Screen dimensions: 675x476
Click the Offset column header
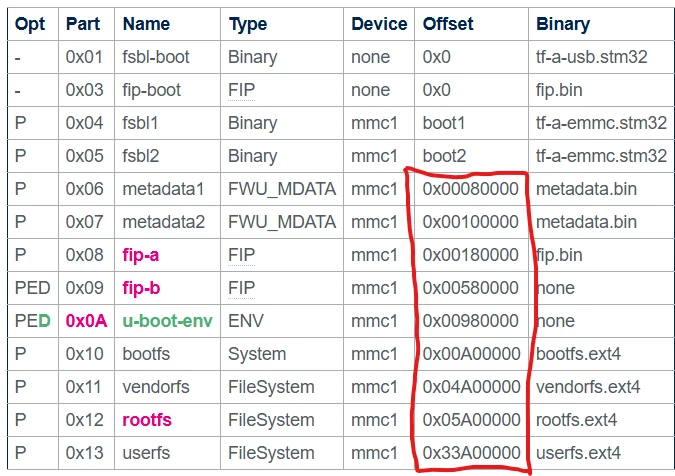[x=448, y=24]
